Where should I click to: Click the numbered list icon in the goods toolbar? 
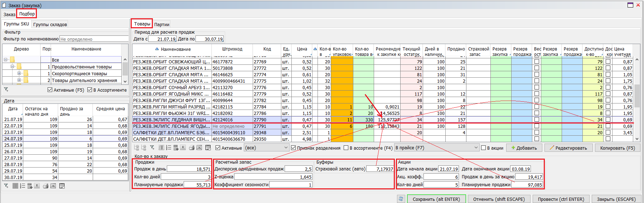168,148
